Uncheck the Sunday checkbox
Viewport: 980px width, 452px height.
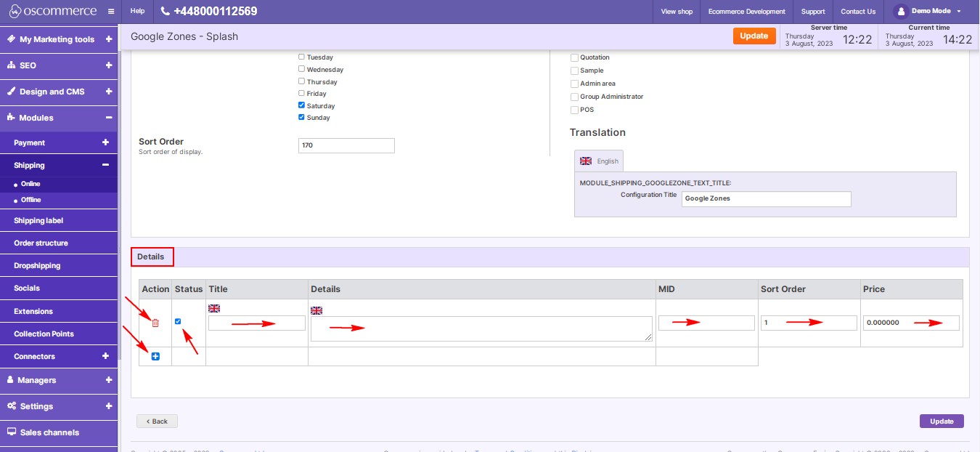[302, 117]
